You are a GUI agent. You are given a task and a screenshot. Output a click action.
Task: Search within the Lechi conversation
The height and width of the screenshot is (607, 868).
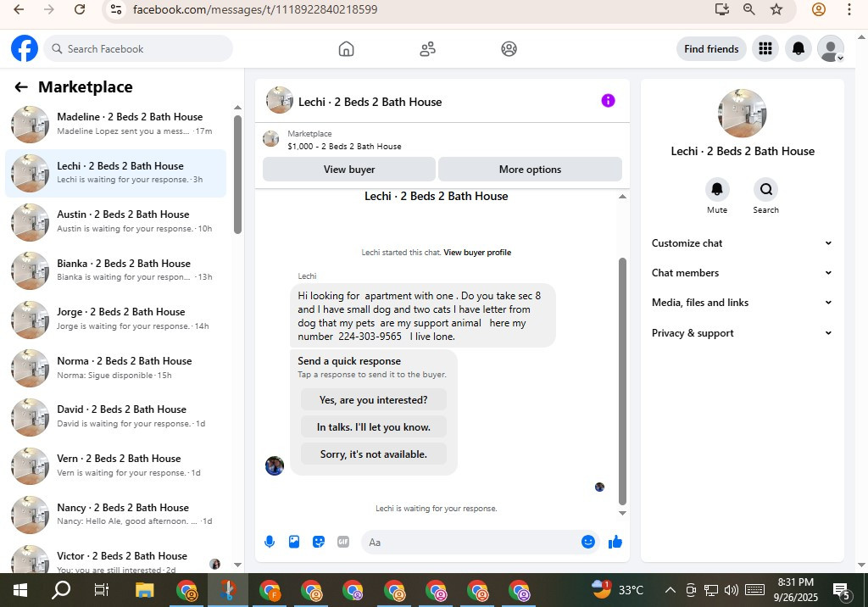[765, 189]
